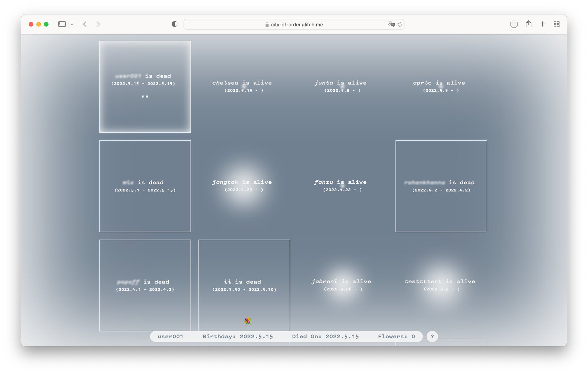Go back to the previous page
This screenshot has width=588, height=374.
tap(85, 24)
